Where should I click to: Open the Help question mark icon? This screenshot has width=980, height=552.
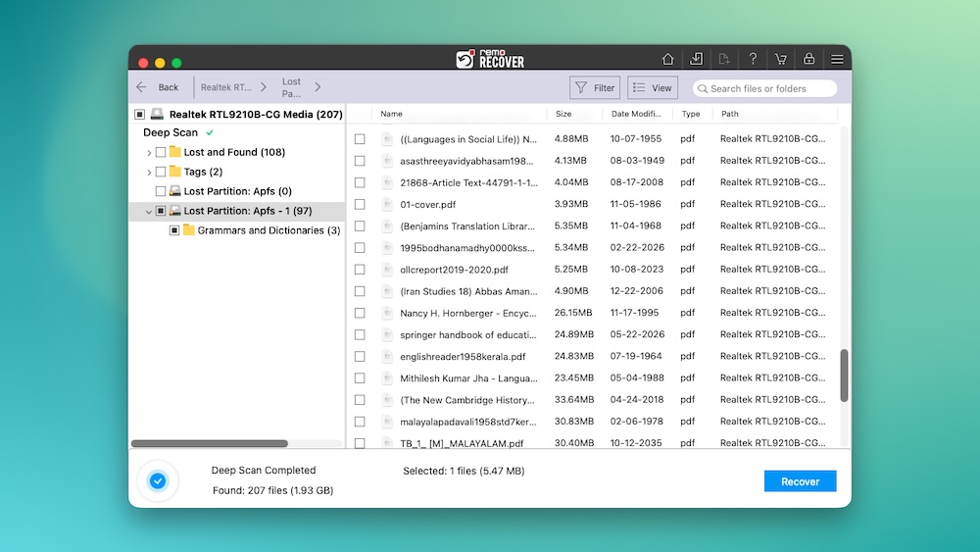tap(753, 59)
